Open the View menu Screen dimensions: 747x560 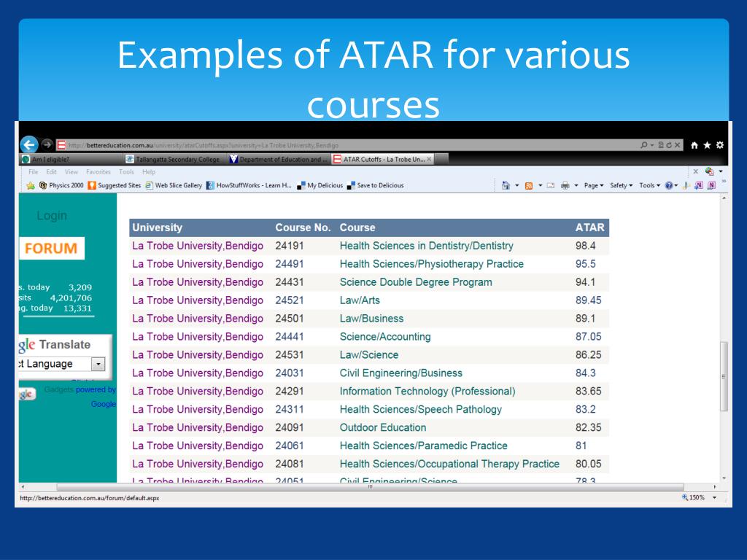coord(71,172)
